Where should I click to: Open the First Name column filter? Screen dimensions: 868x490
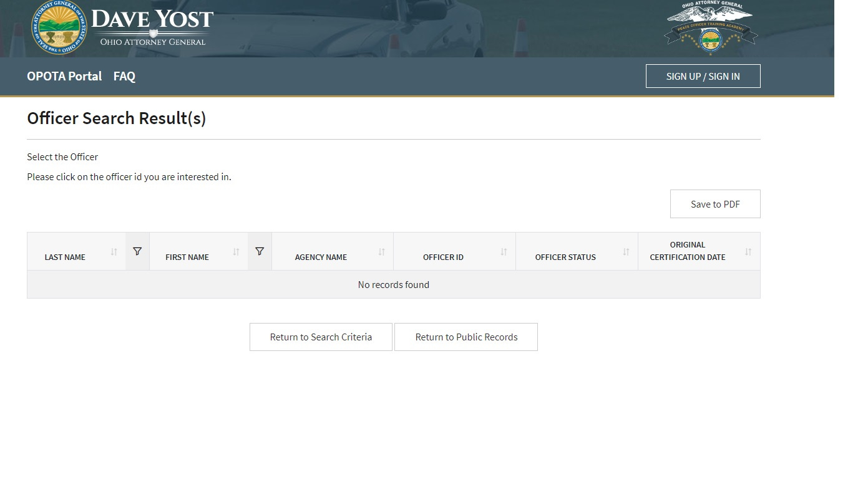point(260,251)
